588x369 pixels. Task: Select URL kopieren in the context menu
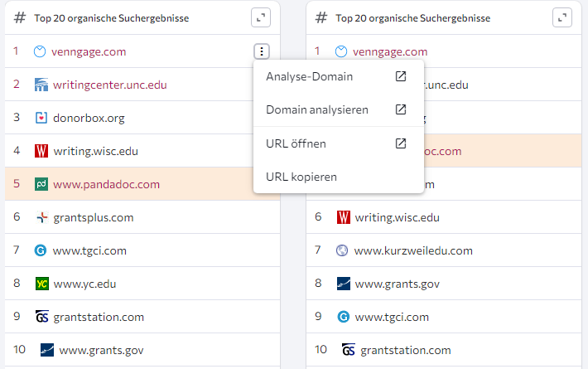pos(339,177)
